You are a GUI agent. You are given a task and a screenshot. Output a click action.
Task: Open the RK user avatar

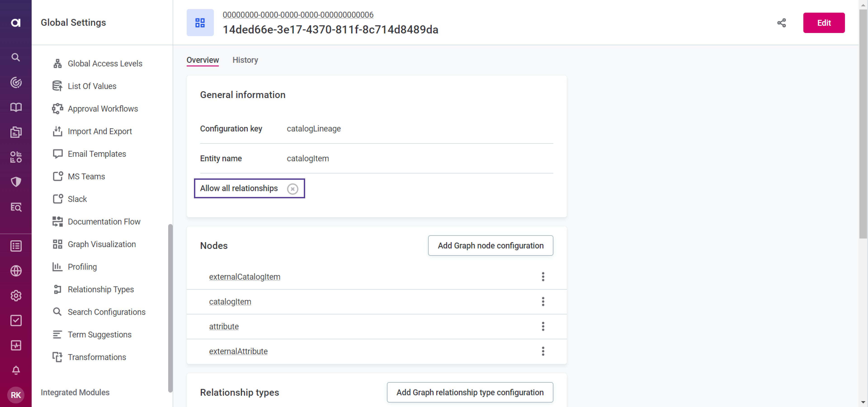point(16,395)
